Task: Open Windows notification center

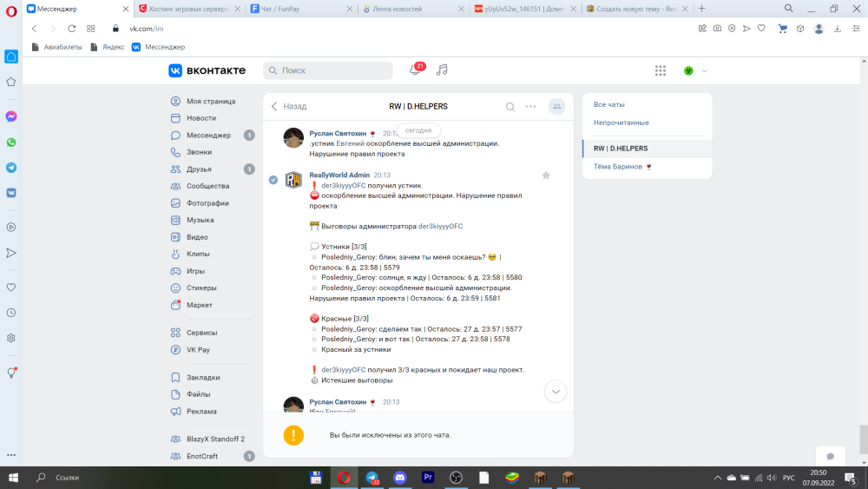Action: point(851,478)
